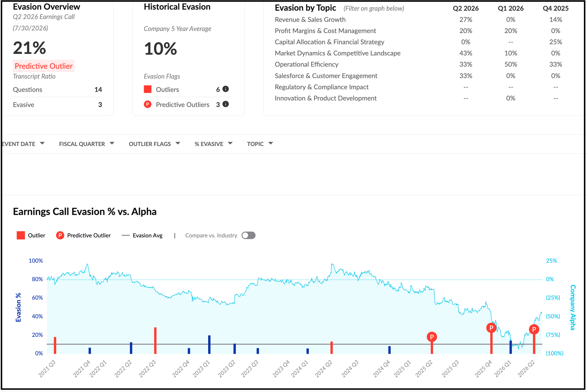Click the Evasion % axis label
The height and width of the screenshot is (392, 588).
point(18,307)
